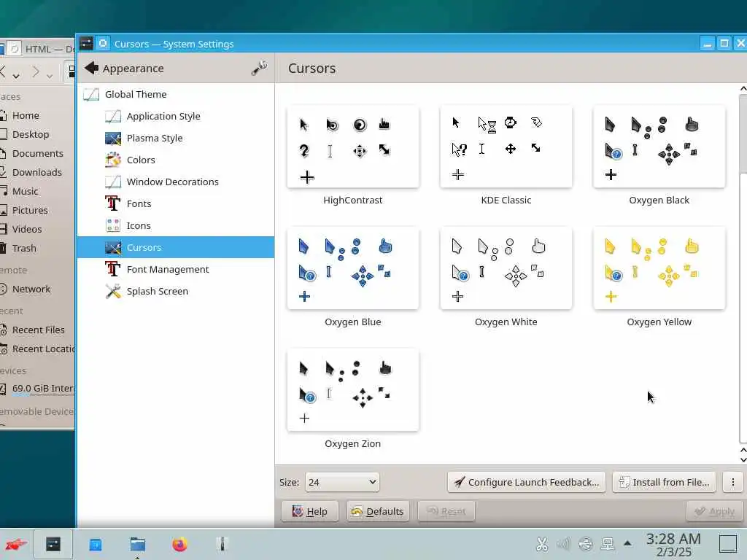The image size is (747, 560).
Task: Click System Settings taskbar entry
Action: 53,544
